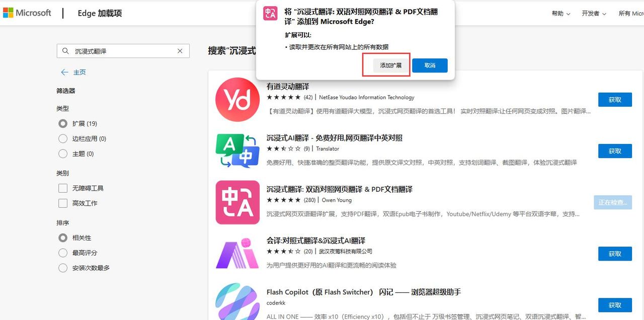Screen dimensions: 644x320
Task: Click the search magnifier icon
Action: point(65,51)
